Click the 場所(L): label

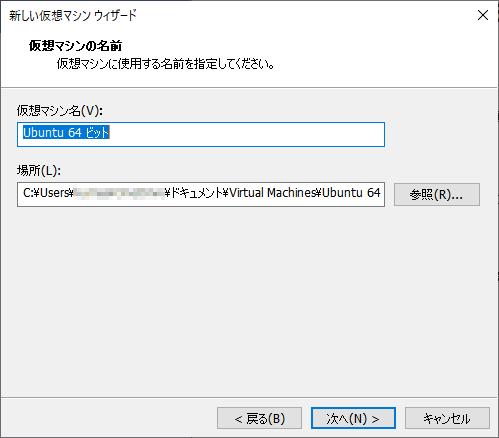tap(39, 171)
